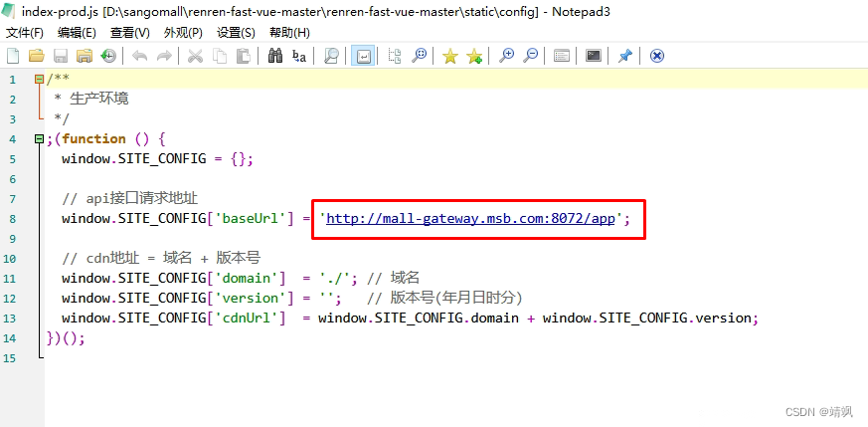The height and width of the screenshot is (427, 868).
Task: Add to favorites star-plus icon
Action: (474, 56)
